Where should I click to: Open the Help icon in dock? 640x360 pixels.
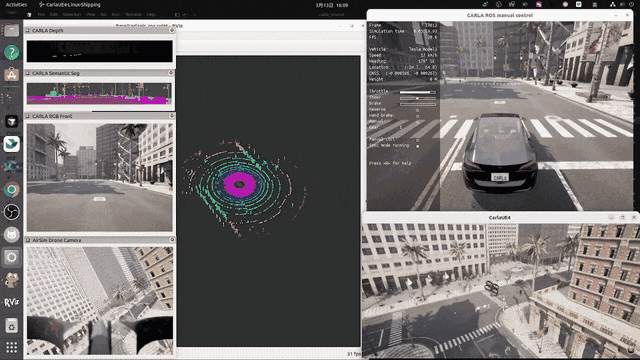[x=11, y=53]
